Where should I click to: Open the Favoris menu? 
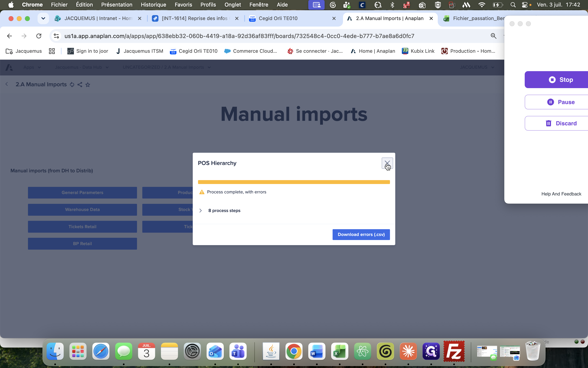click(183, 5)
